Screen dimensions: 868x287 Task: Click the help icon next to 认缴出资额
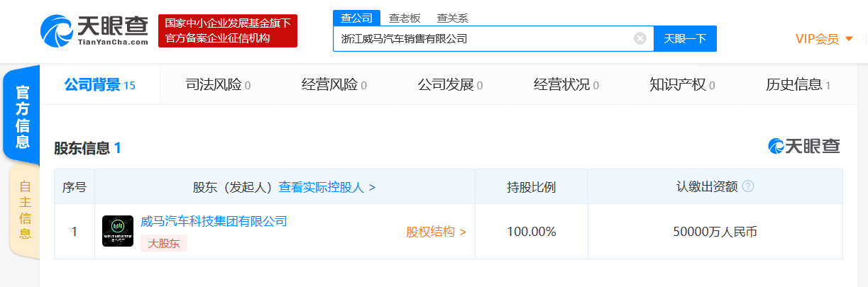click(747, 186)
